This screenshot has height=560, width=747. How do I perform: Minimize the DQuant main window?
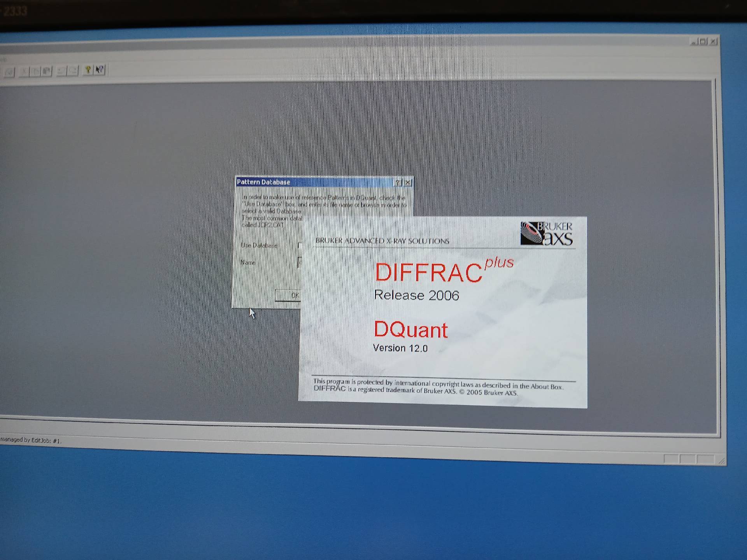click(694, 42)
